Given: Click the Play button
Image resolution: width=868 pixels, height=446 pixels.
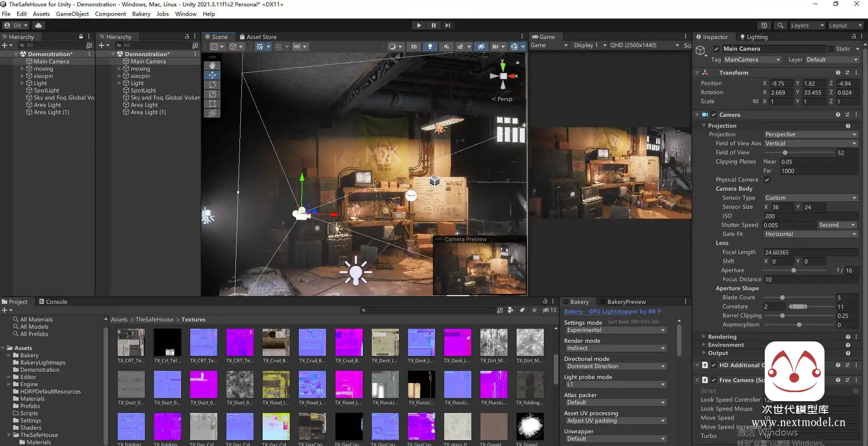Looking at the screenshot, I should pos(419,25).
